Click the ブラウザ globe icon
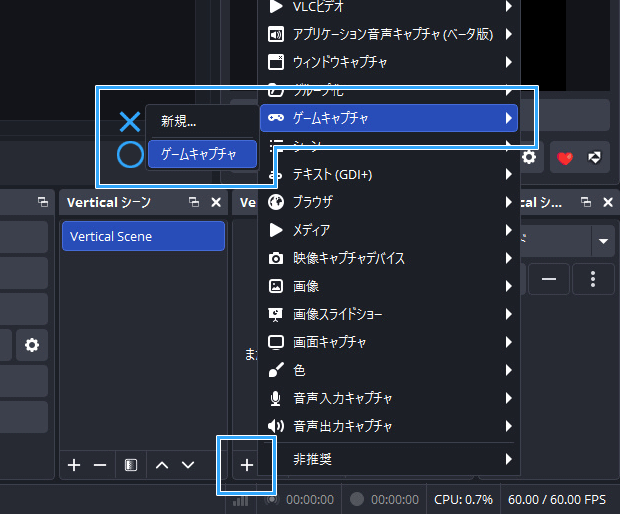 (276, 202)
